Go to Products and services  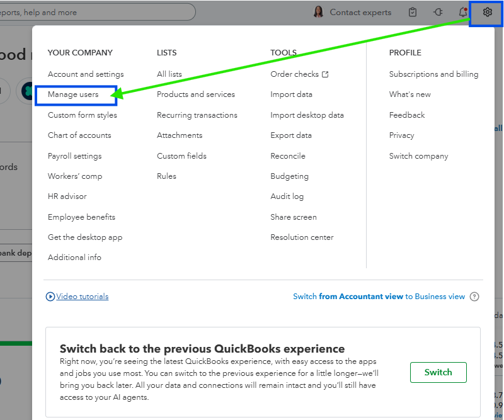tap(196, 94)
